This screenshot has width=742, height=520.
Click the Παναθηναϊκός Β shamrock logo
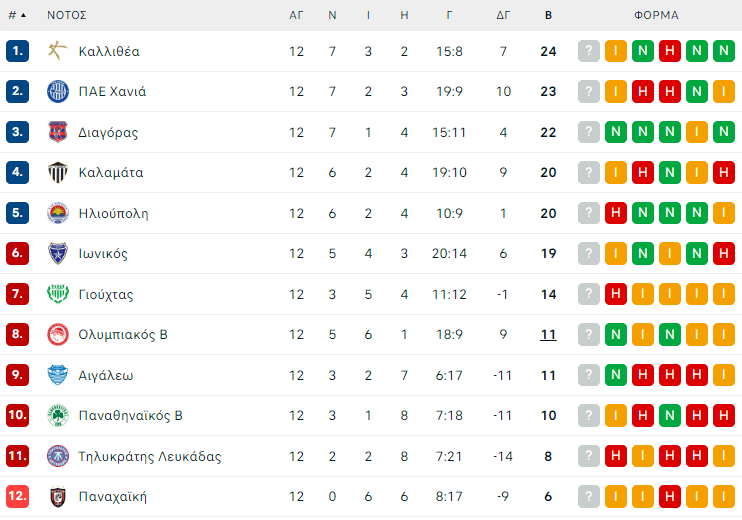(x=58, y=415)
